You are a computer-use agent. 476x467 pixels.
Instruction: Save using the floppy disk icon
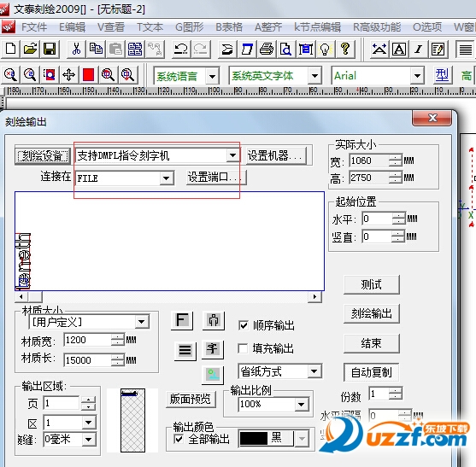click(x=50, y=49)
